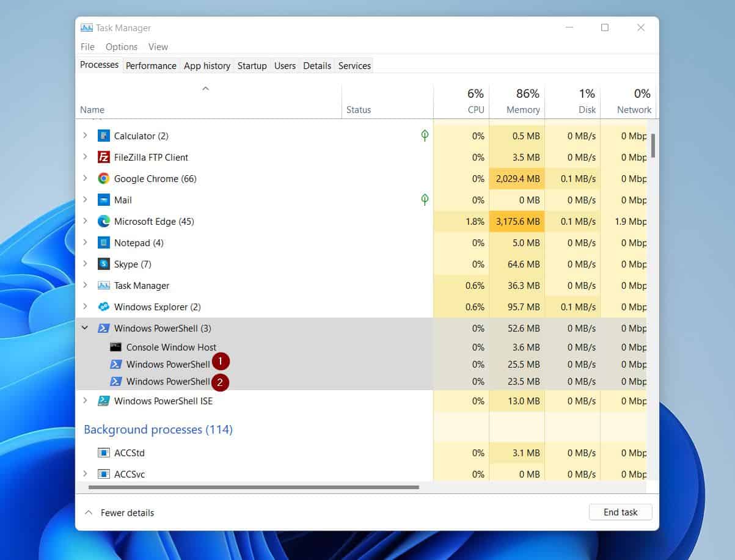Click the horizontal scrollbar thumb
The height and width of the screenshot is (560, 735).
pos(254,487)
